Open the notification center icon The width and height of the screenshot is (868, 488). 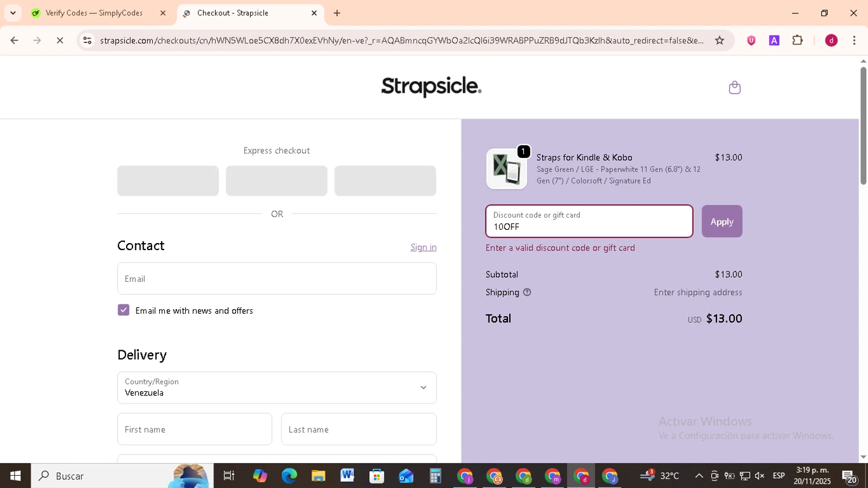click(x=849, y=476)
